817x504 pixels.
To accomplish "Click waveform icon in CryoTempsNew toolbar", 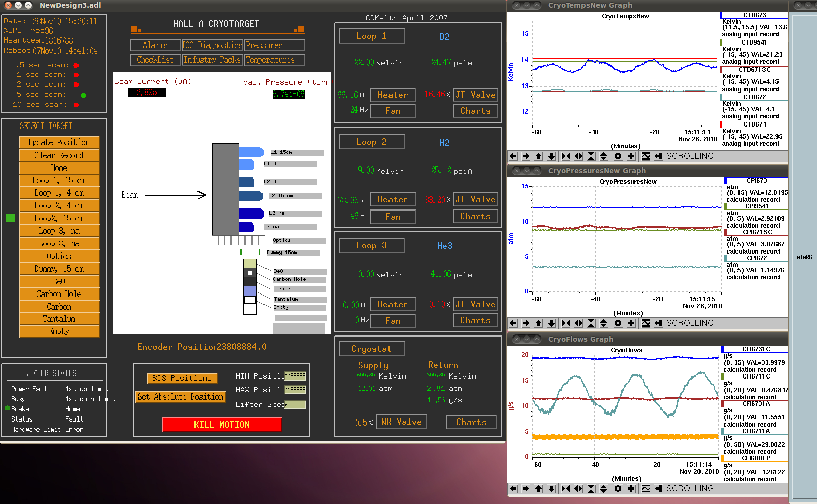I will pos(646,156).
